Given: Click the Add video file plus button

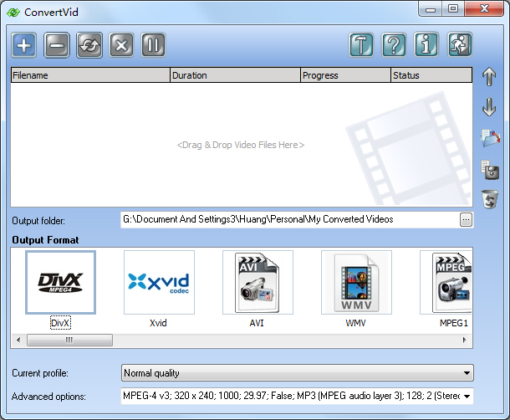Looking at the screenshot, I should [x=24, y=45].
